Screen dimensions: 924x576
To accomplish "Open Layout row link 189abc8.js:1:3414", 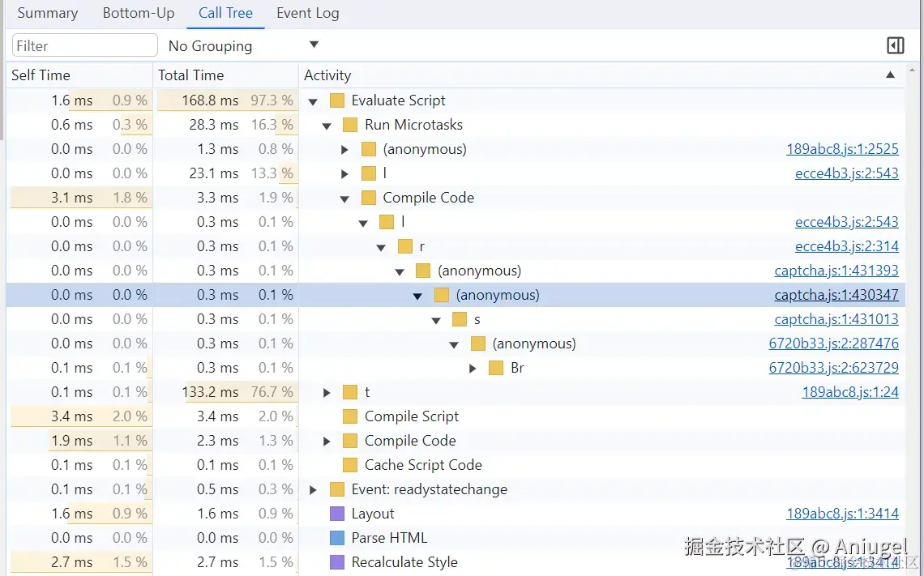I will coord(842,514).
